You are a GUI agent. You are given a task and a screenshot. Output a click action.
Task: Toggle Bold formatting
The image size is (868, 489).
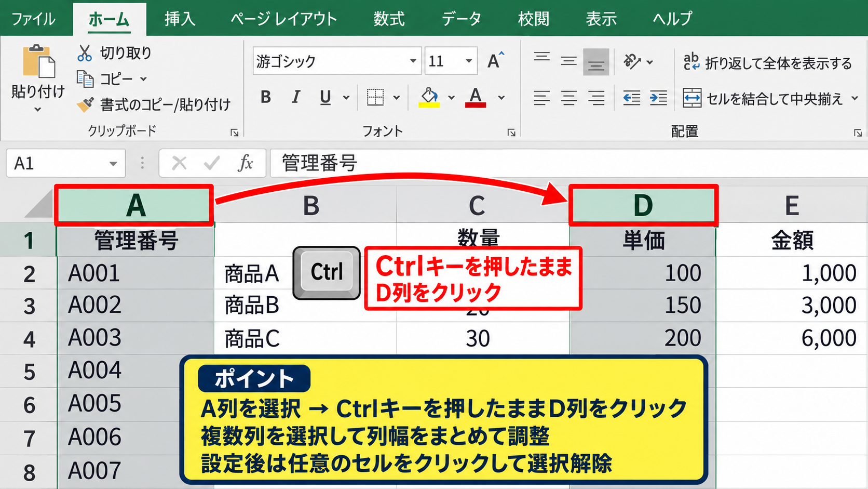[266, 97]
